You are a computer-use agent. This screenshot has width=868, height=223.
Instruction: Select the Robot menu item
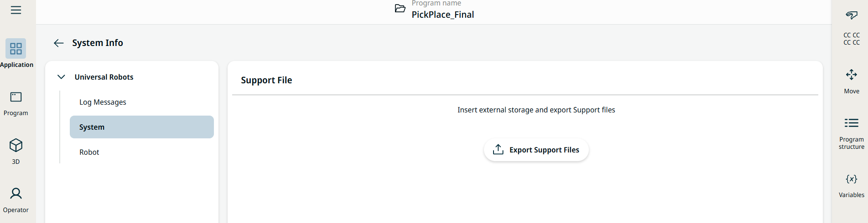(x=89, y=152)
